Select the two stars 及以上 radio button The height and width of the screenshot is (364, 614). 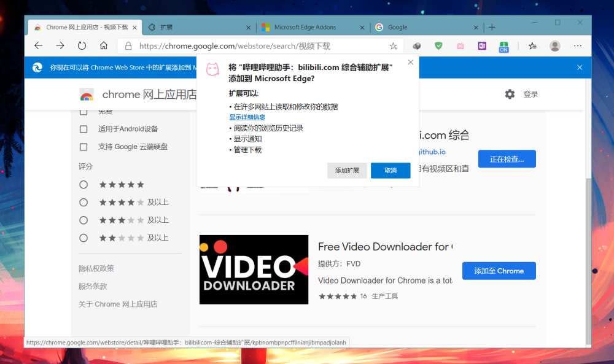coord(84,238)
